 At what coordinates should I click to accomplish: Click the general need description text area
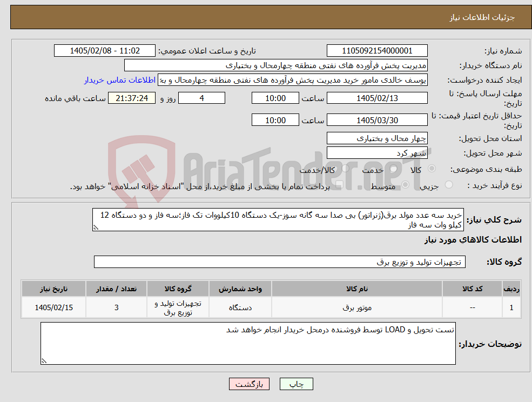(278, 220)
